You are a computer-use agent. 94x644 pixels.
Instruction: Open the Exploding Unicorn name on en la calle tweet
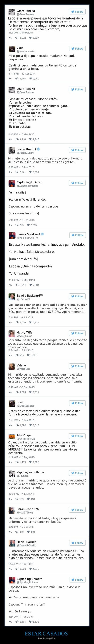tap(29, 182)
